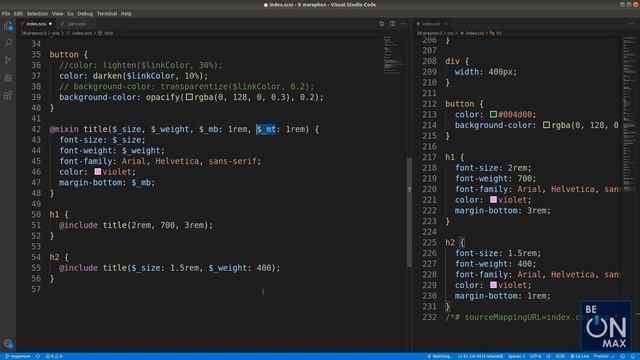This screenshot has width=640, height=360.
Task: Open the Debug menu
Action: coord(85,13)
